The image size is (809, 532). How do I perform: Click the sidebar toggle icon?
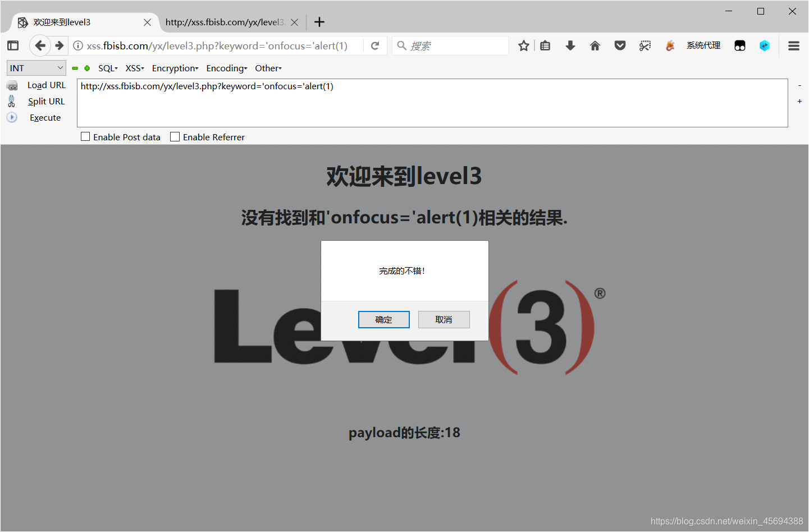pos(13,45)
